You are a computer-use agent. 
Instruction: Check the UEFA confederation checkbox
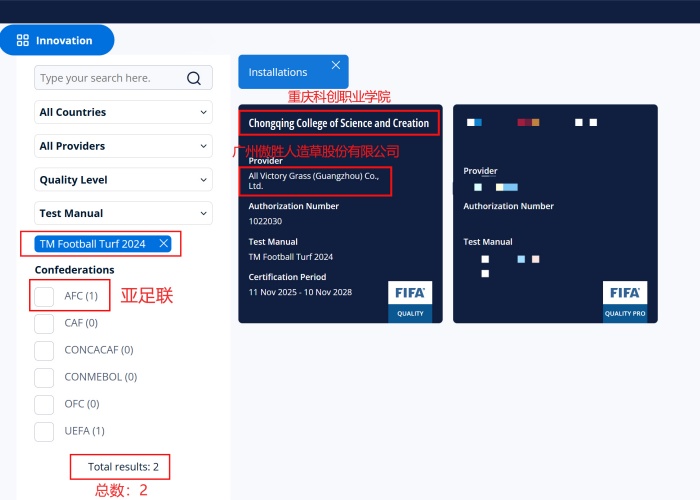pyautogui.click(x=44, y=431)
